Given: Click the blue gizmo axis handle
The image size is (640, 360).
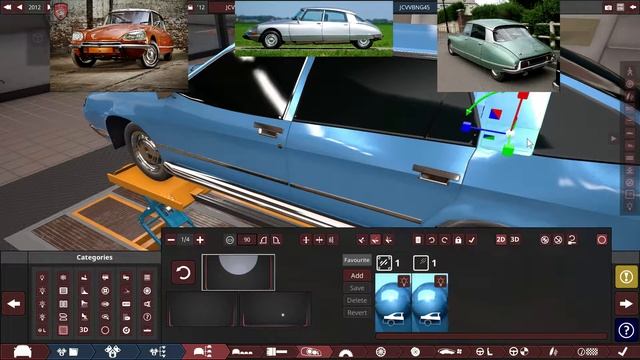Looking at the screenshot, I should pos(467,127).
